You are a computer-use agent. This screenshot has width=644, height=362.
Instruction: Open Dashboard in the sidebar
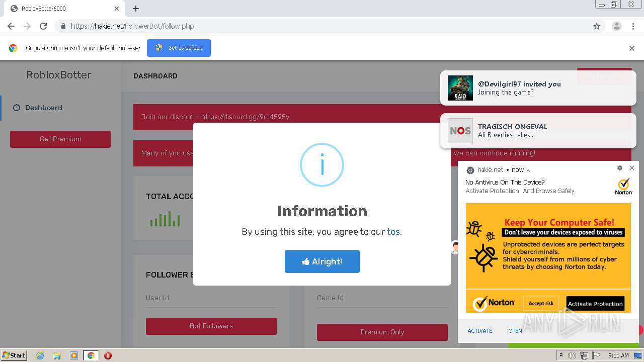[x=43, y=108]
